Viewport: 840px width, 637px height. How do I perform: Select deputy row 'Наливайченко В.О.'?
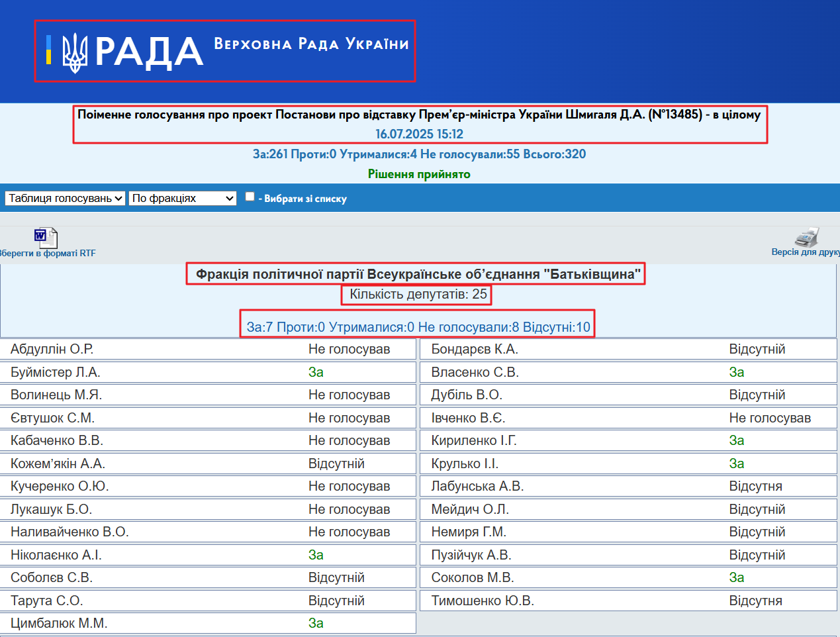[209, 532]
